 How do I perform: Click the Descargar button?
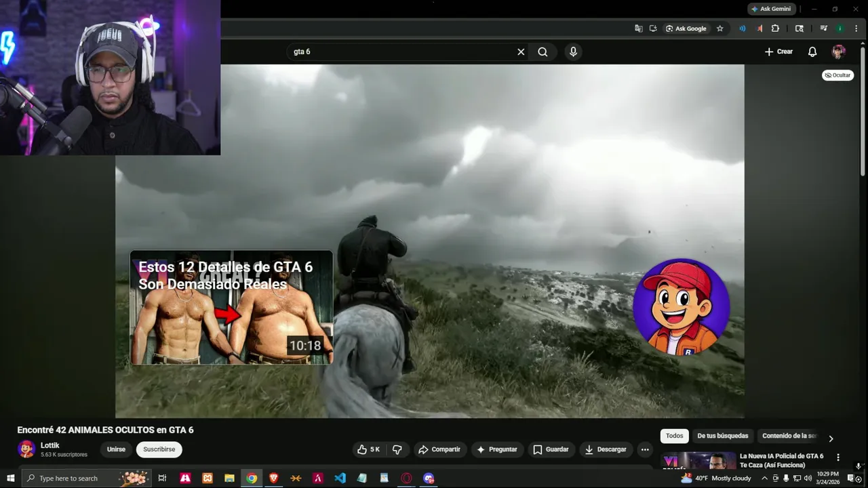(x=606, y=449)
